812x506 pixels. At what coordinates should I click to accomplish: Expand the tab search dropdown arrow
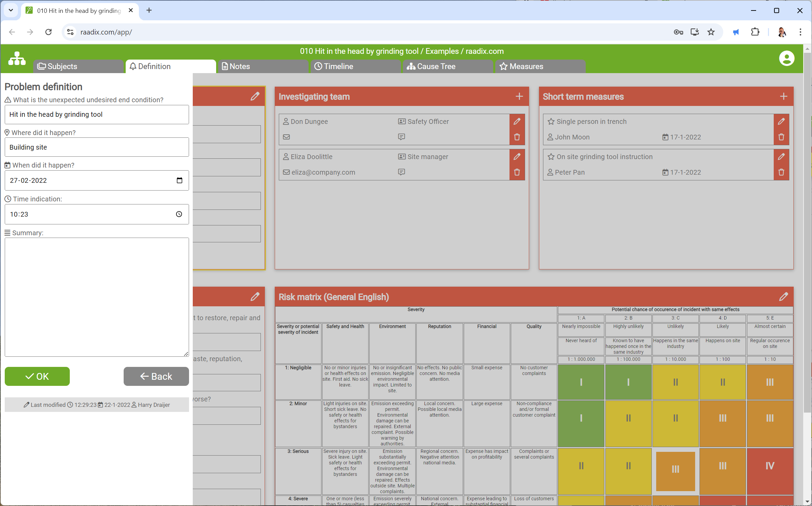[11, 10]
